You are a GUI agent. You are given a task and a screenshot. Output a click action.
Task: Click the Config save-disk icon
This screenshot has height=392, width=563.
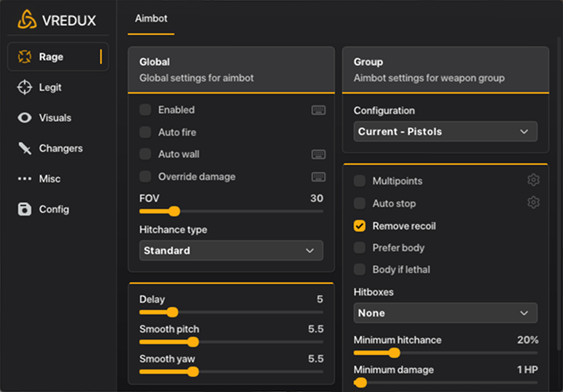(x=25, y=209)
